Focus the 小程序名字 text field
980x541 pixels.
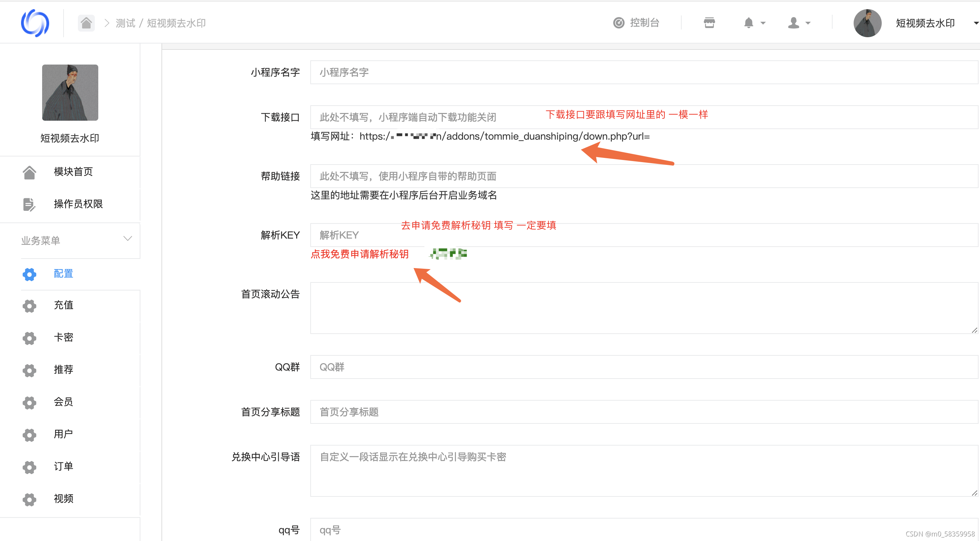[x=643, y=72]
